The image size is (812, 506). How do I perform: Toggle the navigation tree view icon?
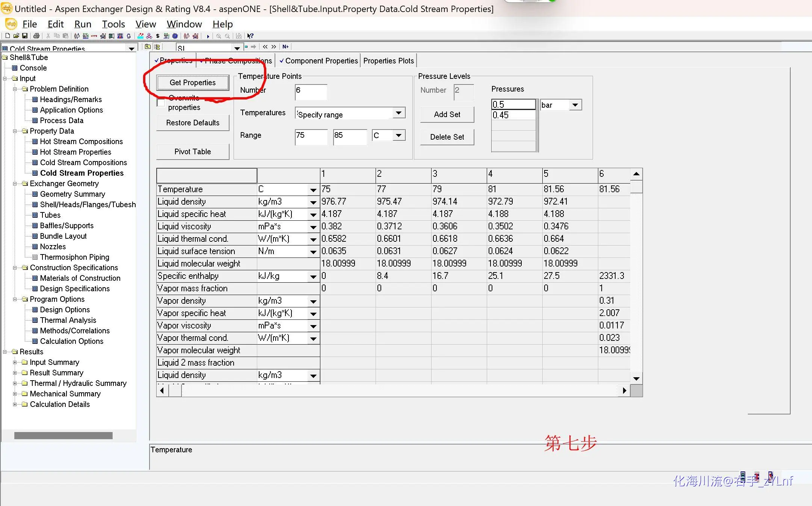coord(157,47)
